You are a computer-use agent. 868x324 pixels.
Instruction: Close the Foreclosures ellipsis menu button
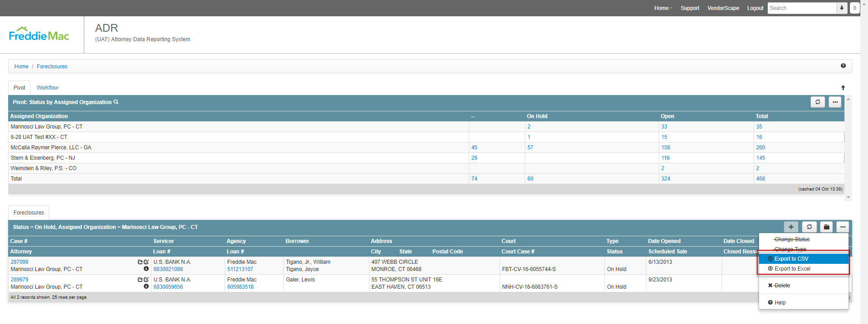[x=843, y=227]
